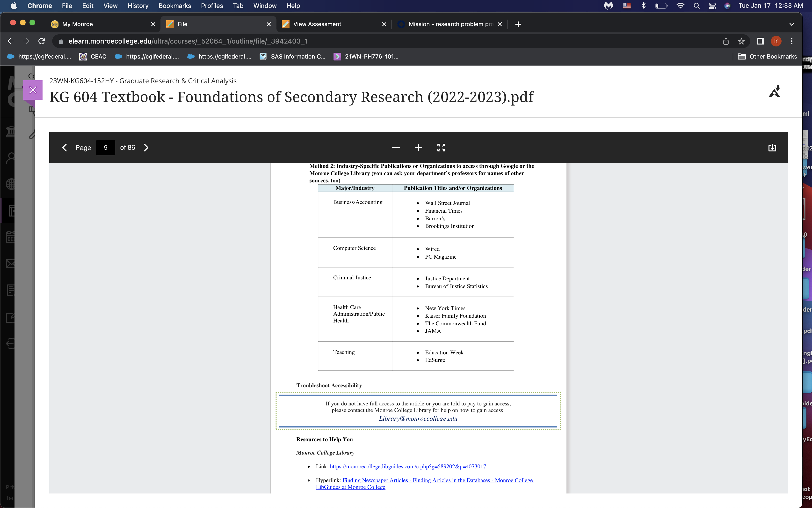
Task: Open the View menu
Action: click(x=110, y=6)
